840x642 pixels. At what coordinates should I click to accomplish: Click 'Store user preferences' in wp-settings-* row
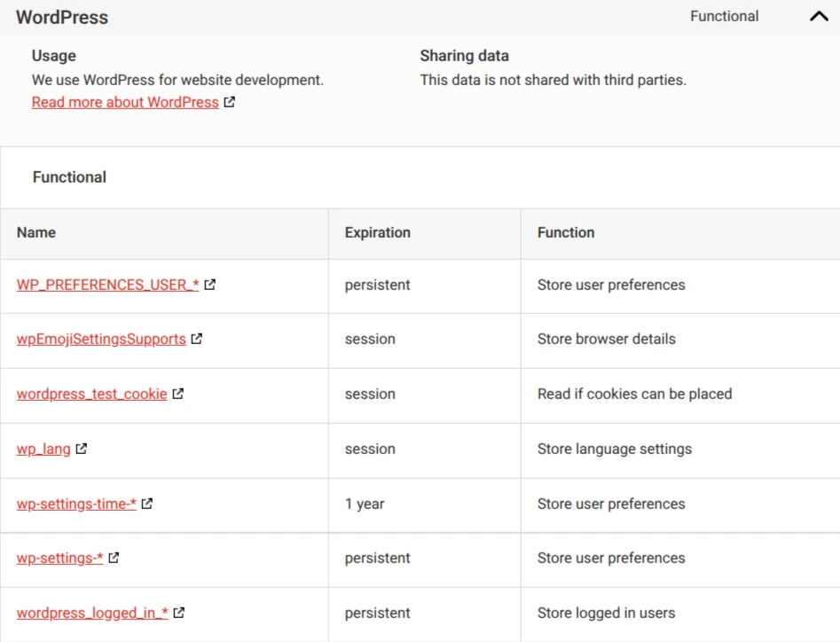pyautogui.click(x=611, y=558)
